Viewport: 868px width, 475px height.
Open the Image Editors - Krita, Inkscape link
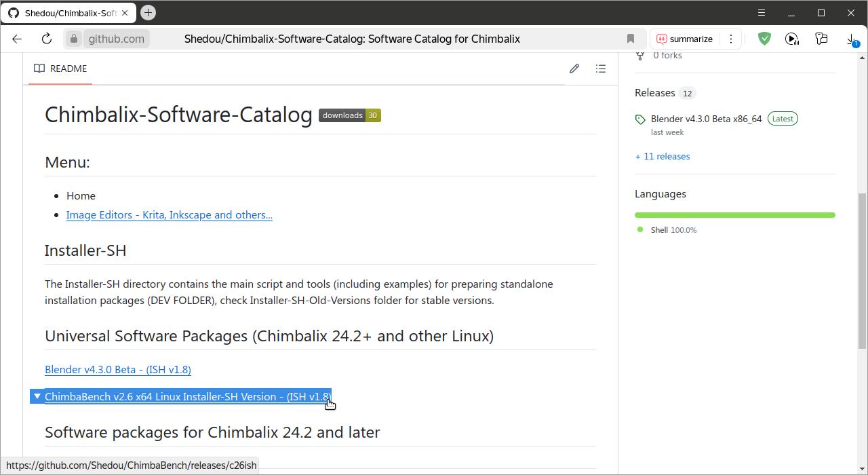pos(170,214)
